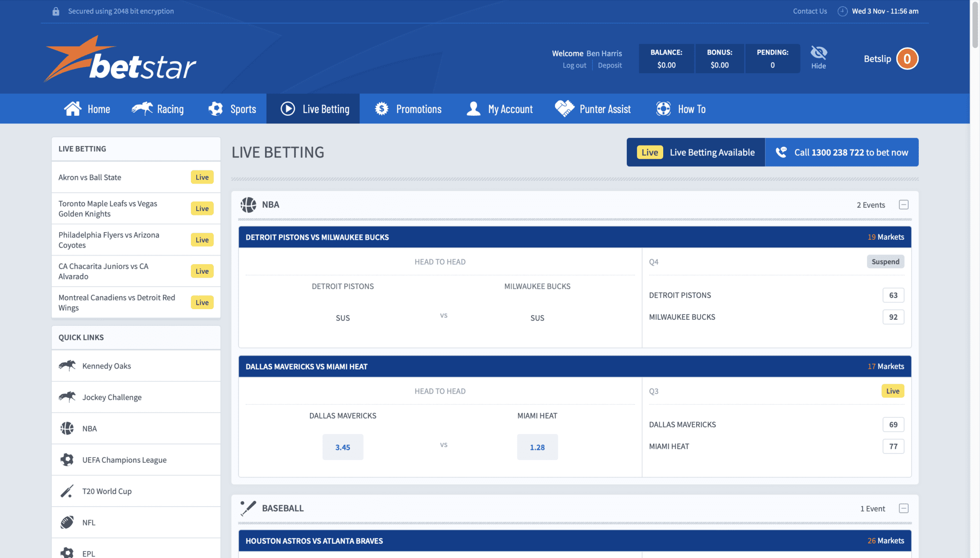The image size is (980, 558).
Task: Click the NBA basketball section icon
Action: pyautogui.click(x=248, y=205)
